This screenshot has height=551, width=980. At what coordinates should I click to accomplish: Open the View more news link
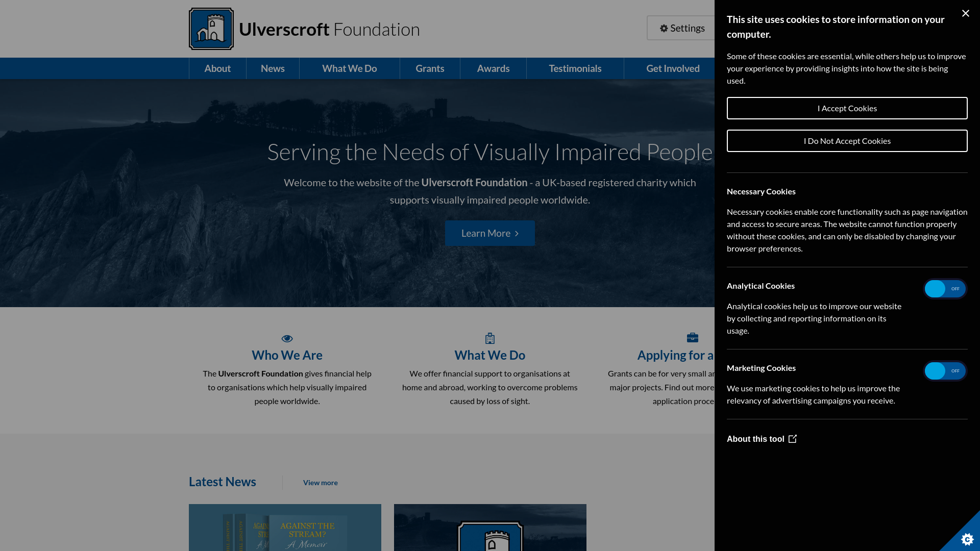click(320, 483)
